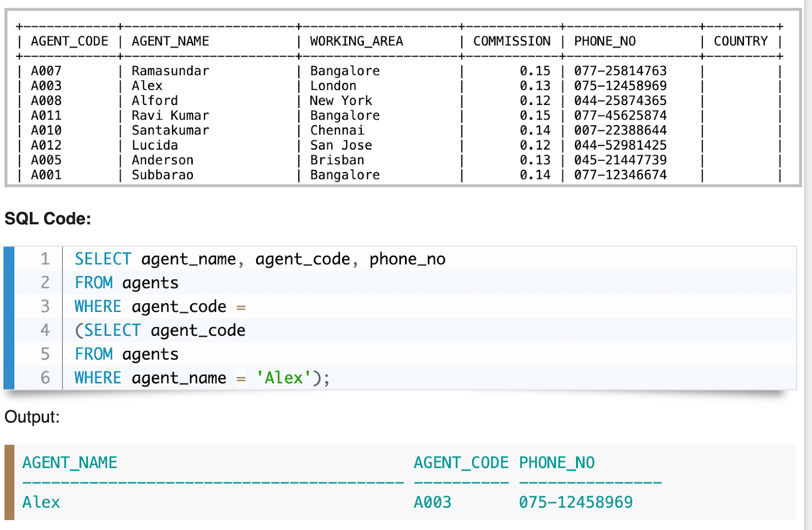This screenshot has width=812, height=530.
Task: Select AGENT_NAME header in the Output block
Action: [70, 463]
